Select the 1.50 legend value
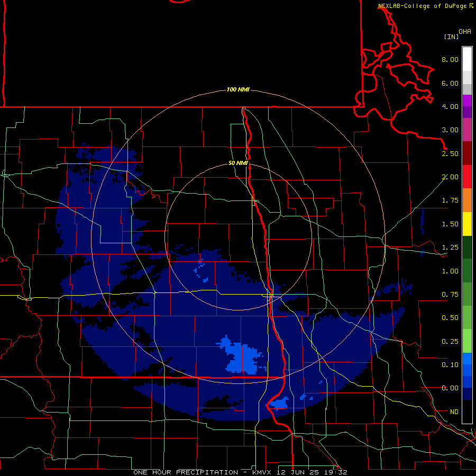The height and width of the screenshot is (476, 476). pyautogui.click(x=450, y=224)
